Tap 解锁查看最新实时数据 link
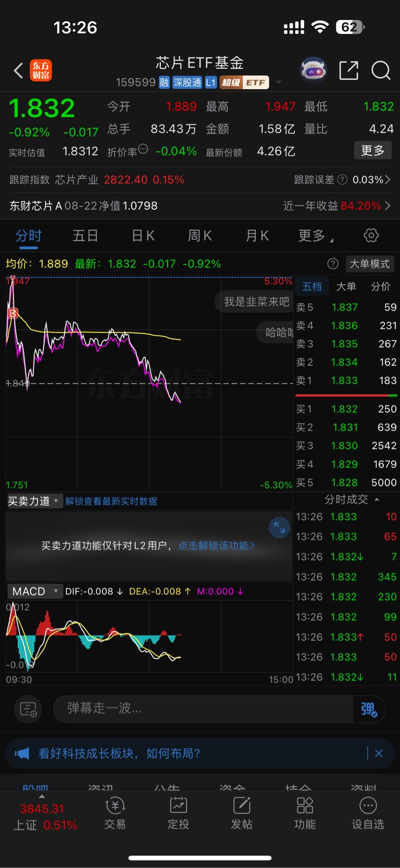 point(111,501)
